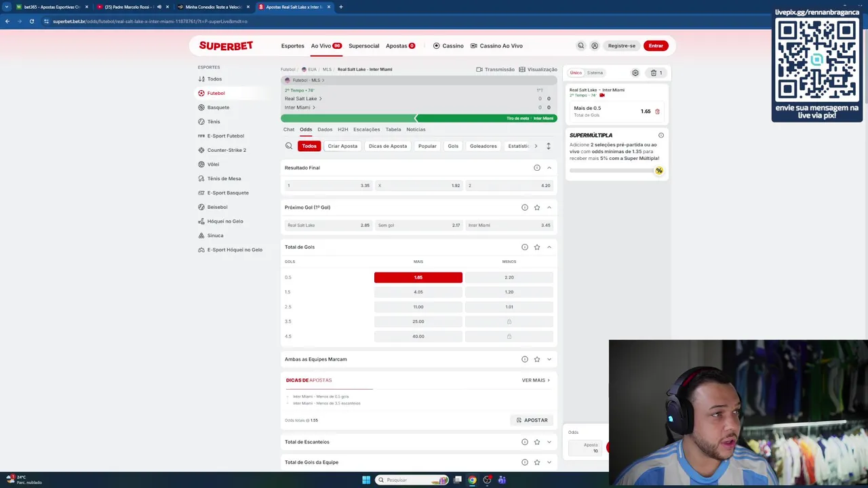Switch bet slip to Único mode
Image resolution: width=868 pixels, height=488 pixels.
pos(576,73)
